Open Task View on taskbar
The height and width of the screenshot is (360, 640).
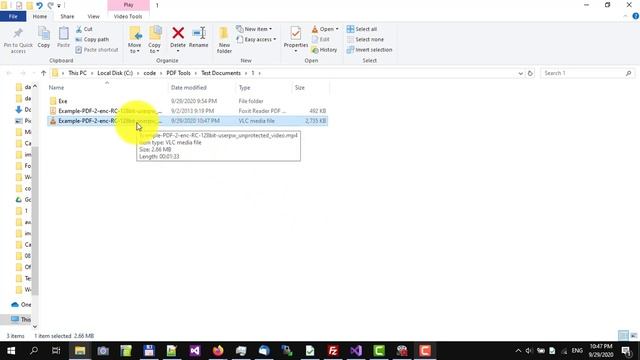pyautogui.click(x=56, y=351)
